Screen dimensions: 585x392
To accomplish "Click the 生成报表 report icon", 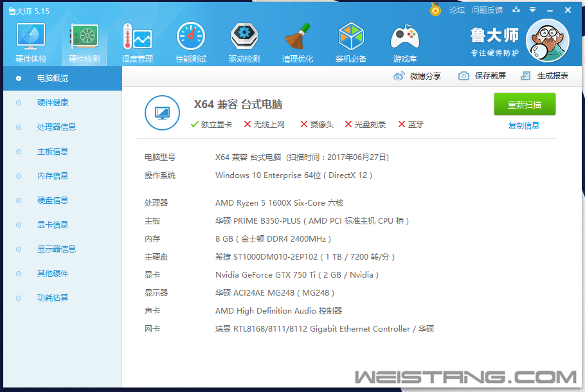I will pos(525,76).
